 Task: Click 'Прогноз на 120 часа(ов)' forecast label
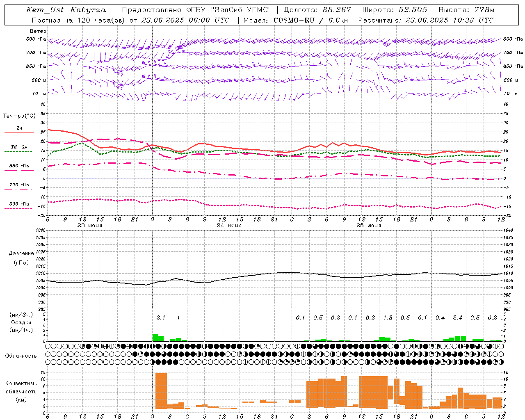coord(79,20)
